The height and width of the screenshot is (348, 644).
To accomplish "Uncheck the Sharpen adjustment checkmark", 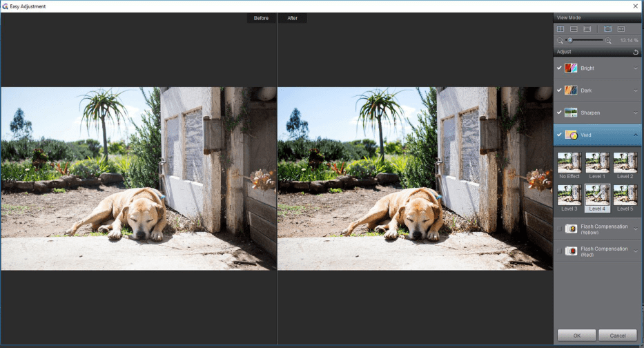I will [x=560, y=113].
